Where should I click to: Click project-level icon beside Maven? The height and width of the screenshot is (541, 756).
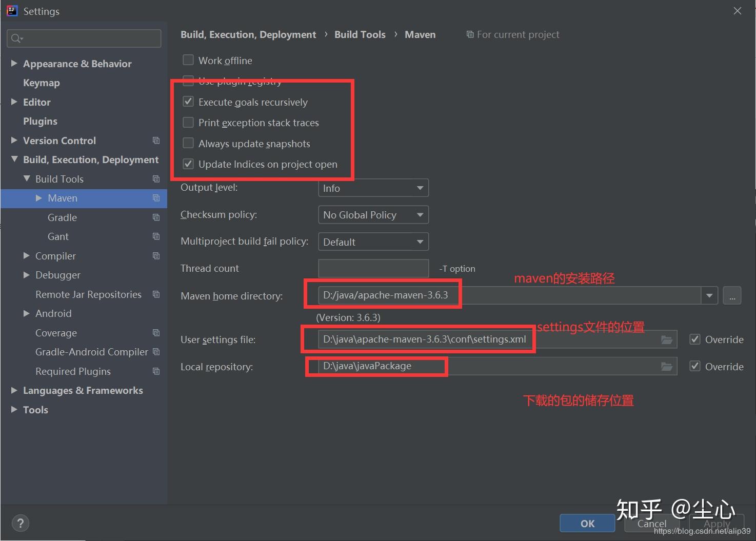click(156, 198)
